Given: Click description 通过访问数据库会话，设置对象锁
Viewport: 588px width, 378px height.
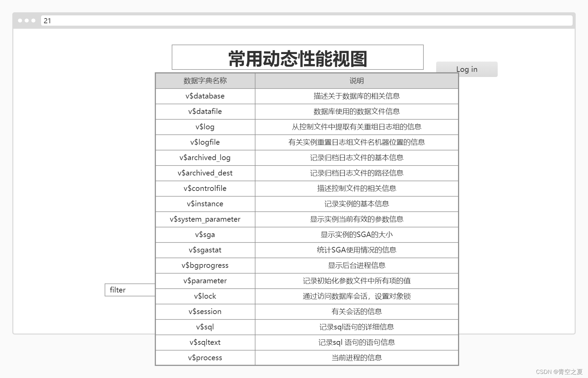Looking at the screenshot, I should [357, 296].
